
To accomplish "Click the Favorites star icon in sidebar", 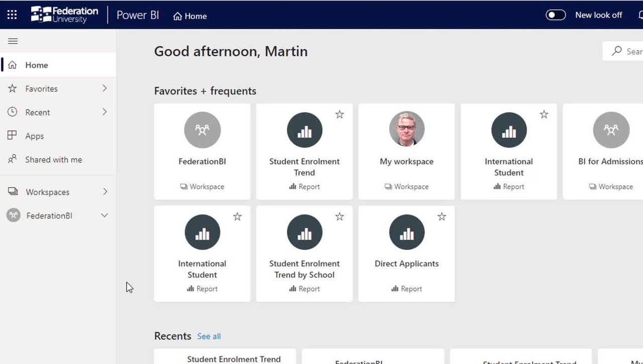I will 13,88.
